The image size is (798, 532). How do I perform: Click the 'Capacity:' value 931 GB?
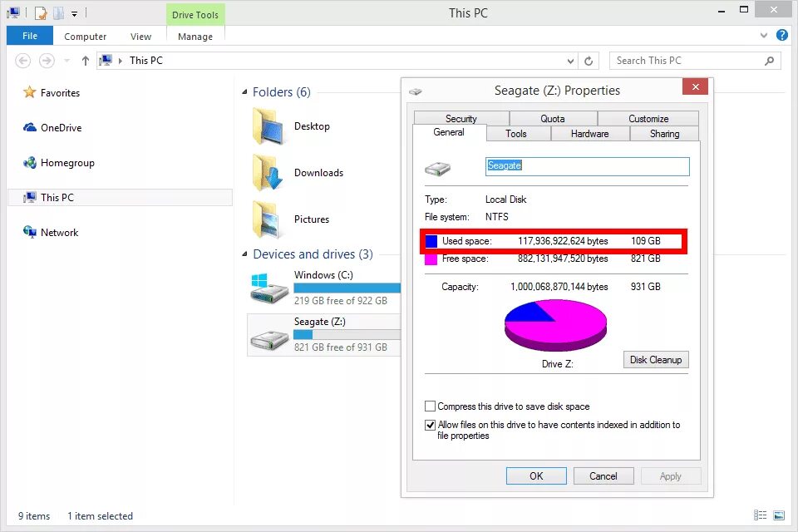coord(645,287)
